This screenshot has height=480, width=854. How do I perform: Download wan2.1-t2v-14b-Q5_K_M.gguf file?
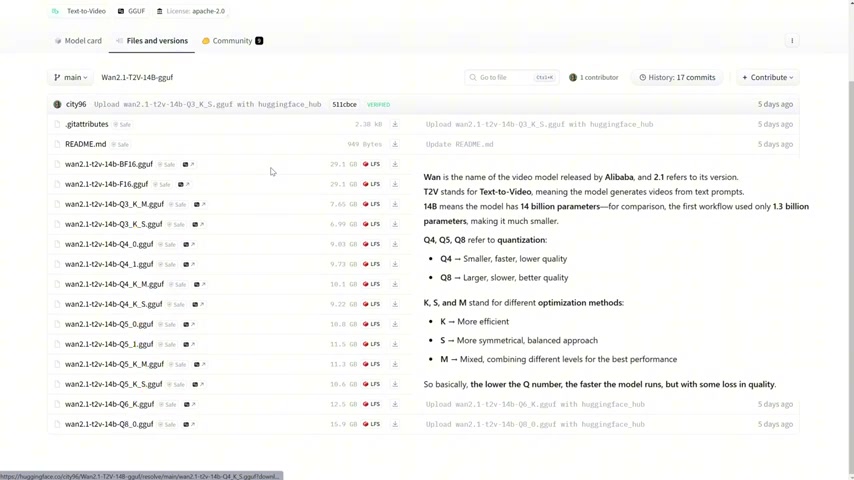395,364
